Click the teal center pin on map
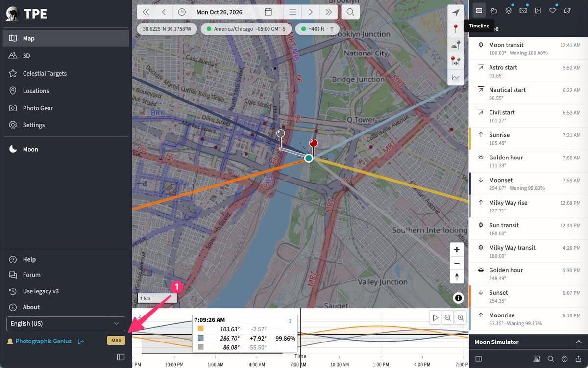The image size is (588, 368). pyautogui.click(x=308, y=158)
